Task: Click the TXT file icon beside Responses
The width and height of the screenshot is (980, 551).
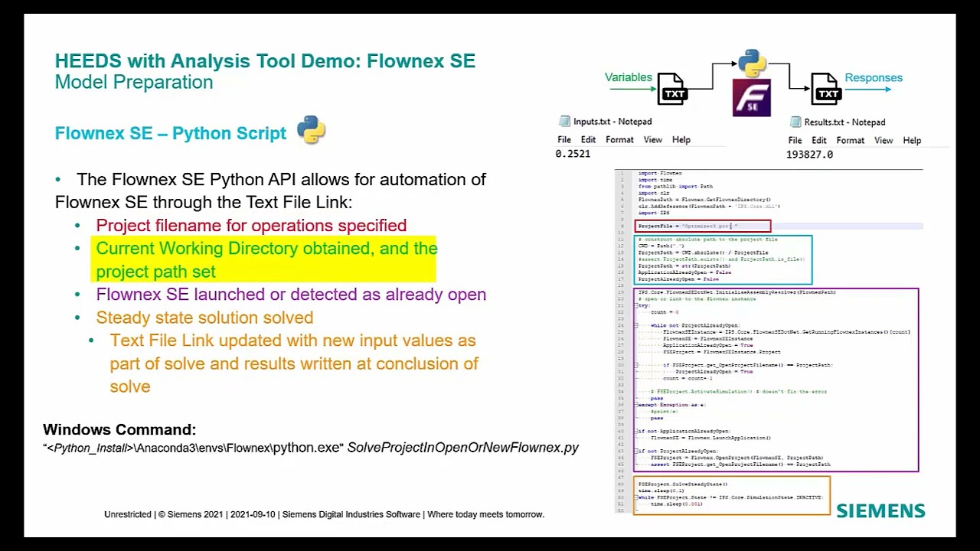Action: pos(825,89)
